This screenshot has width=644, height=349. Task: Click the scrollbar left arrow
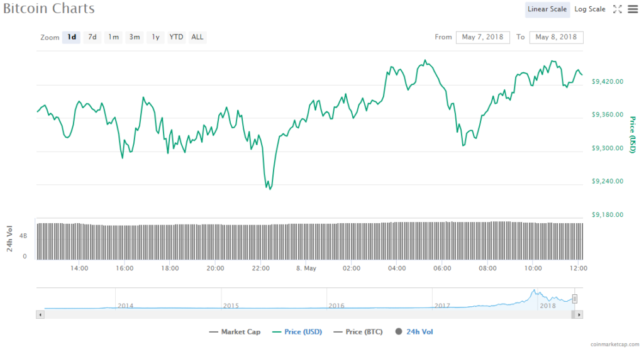[40, 314]
